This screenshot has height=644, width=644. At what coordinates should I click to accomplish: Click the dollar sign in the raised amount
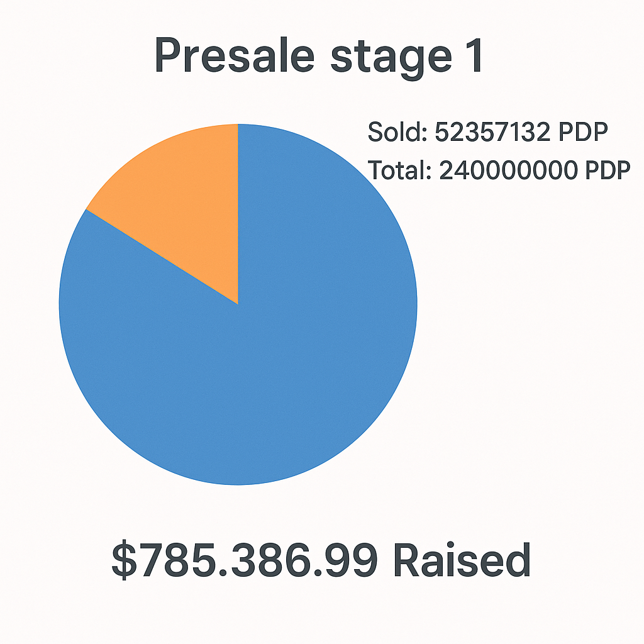[124, 560]
